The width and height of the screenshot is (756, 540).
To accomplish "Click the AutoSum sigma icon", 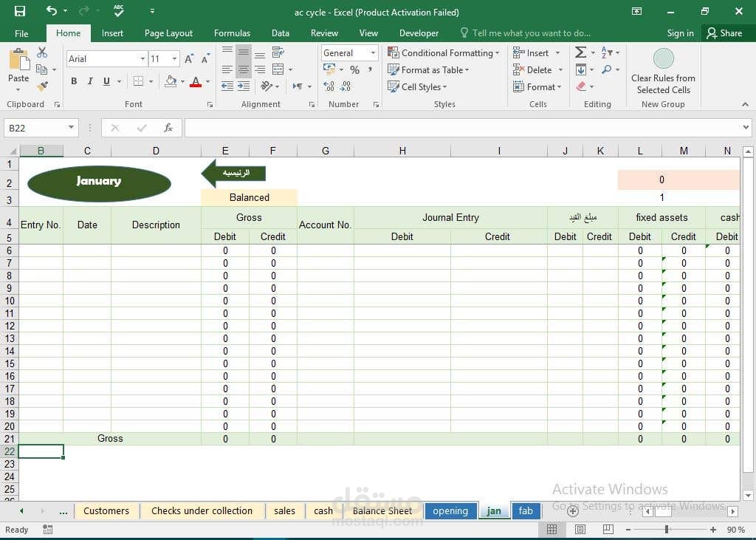I will pos(581,52).
